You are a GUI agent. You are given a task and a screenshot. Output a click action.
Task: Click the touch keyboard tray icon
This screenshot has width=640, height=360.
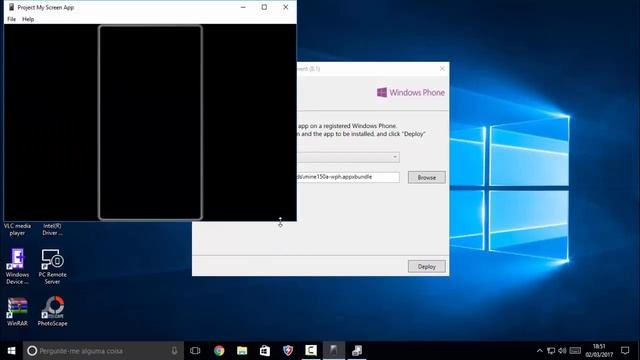(575, 351)
